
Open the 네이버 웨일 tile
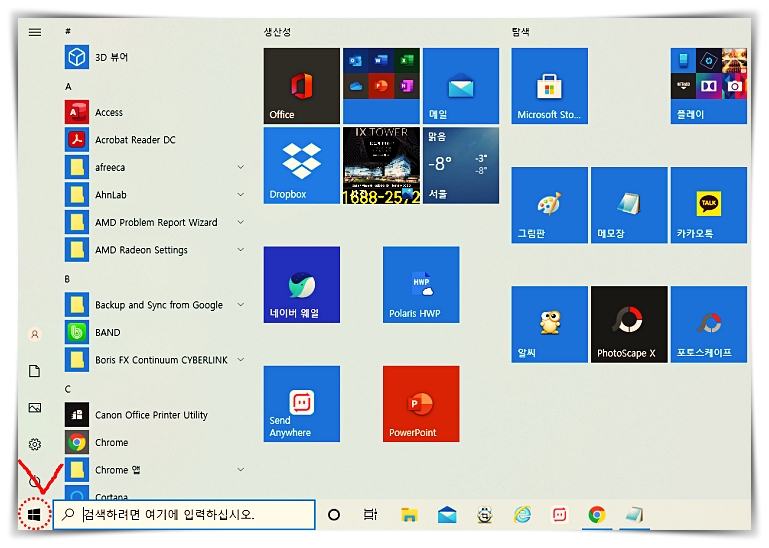pos(302,285)
